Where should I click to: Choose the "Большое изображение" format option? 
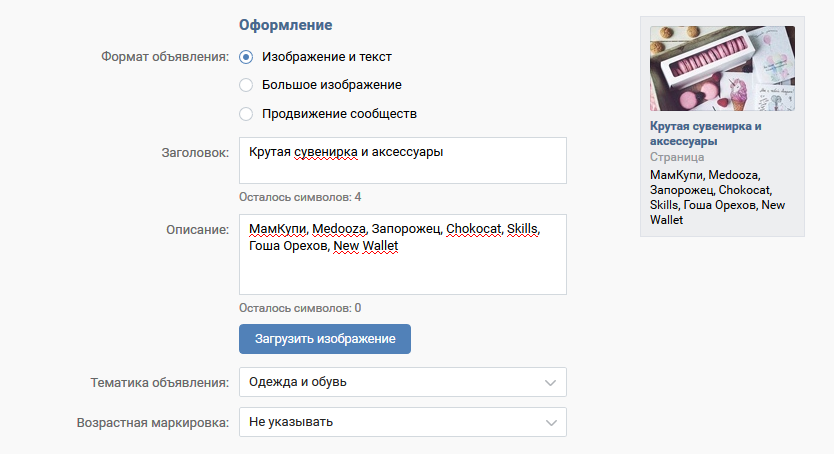tap(247, 85)
